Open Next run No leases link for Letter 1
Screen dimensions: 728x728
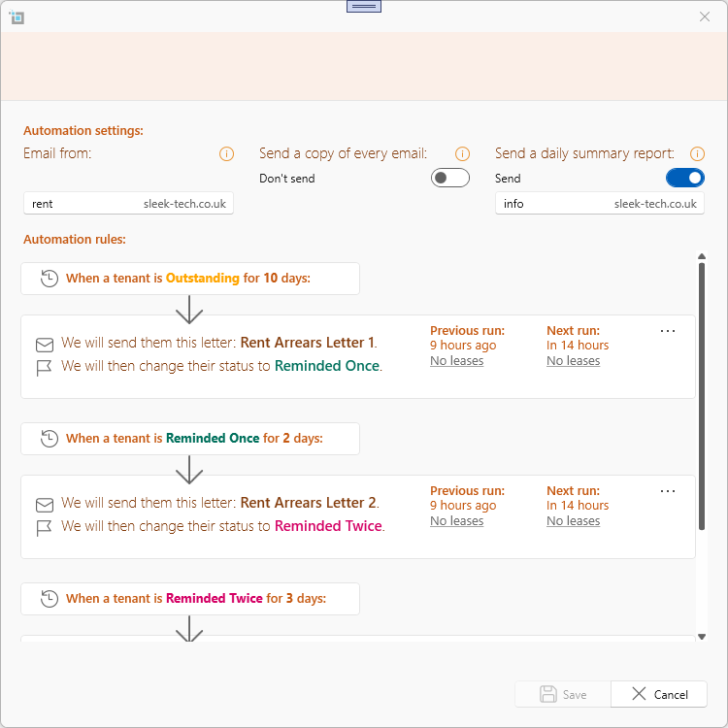pyautogui.click(x=573, y=361)
